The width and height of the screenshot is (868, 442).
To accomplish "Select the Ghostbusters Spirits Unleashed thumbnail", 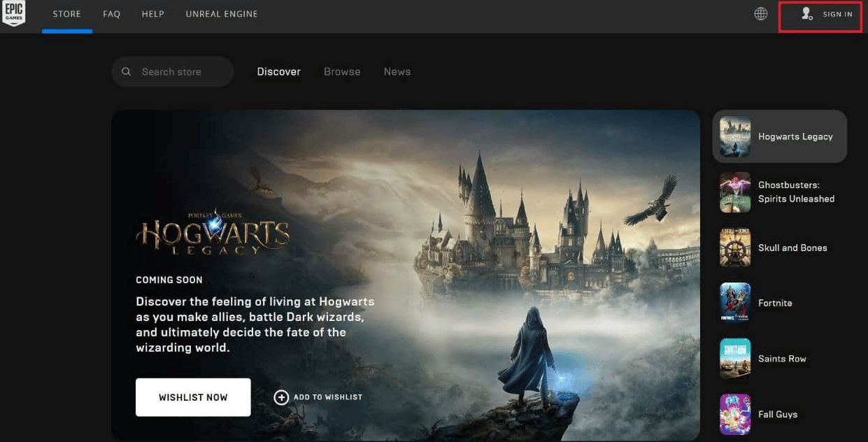I will [735, 192].
